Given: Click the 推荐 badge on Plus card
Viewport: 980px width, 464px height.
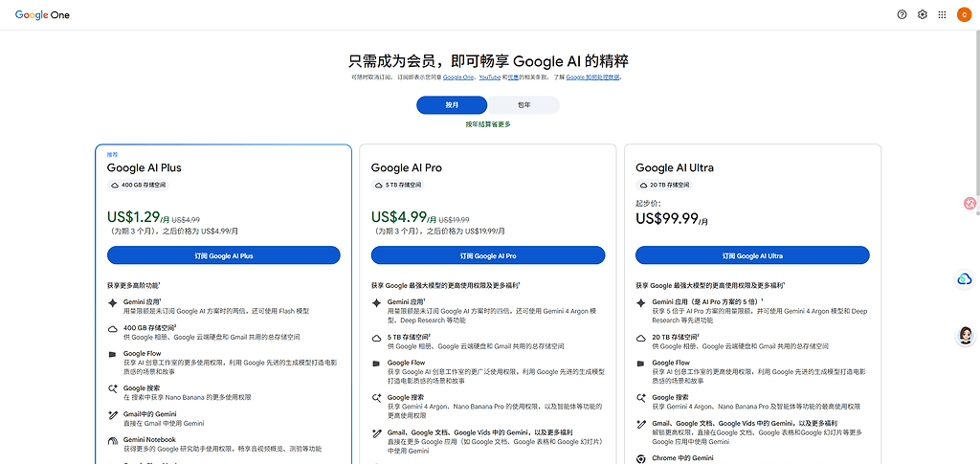Looking at the screenshot, I should 112,154.
